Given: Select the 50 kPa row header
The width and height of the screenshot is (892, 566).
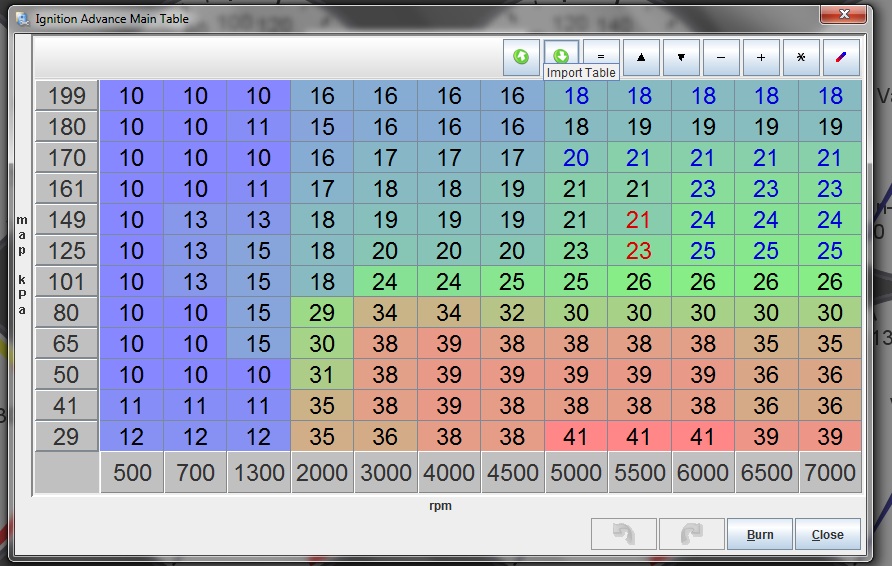Looking at the screenshot, I should click(67, 374).
